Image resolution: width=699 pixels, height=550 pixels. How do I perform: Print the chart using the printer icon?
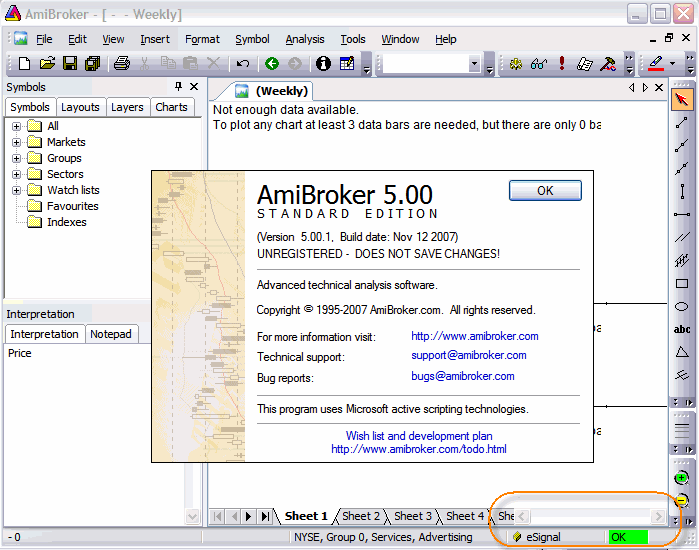pyautogui.click(x=122, y=64)
